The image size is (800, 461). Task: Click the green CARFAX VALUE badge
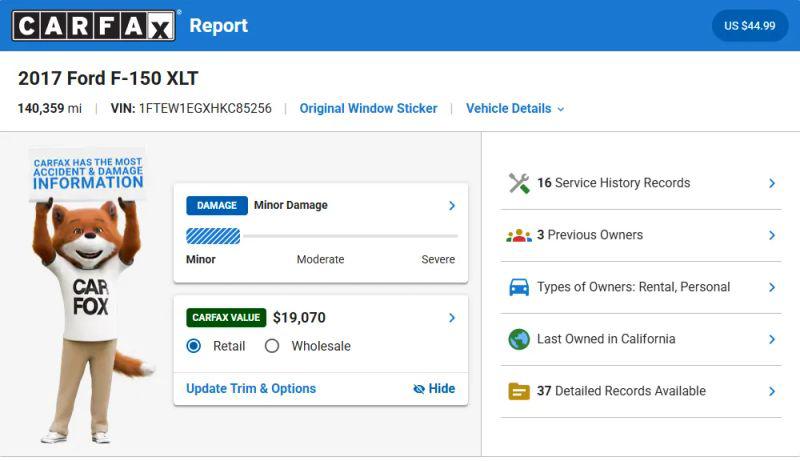(226, 318)
